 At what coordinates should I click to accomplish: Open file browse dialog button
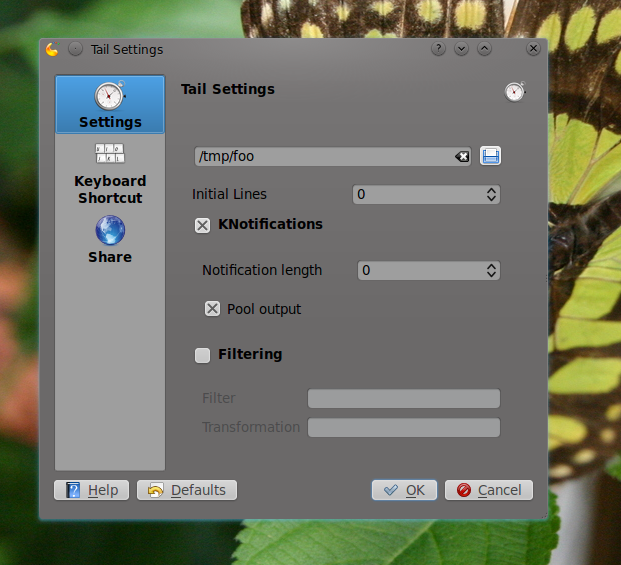(490, 156)
